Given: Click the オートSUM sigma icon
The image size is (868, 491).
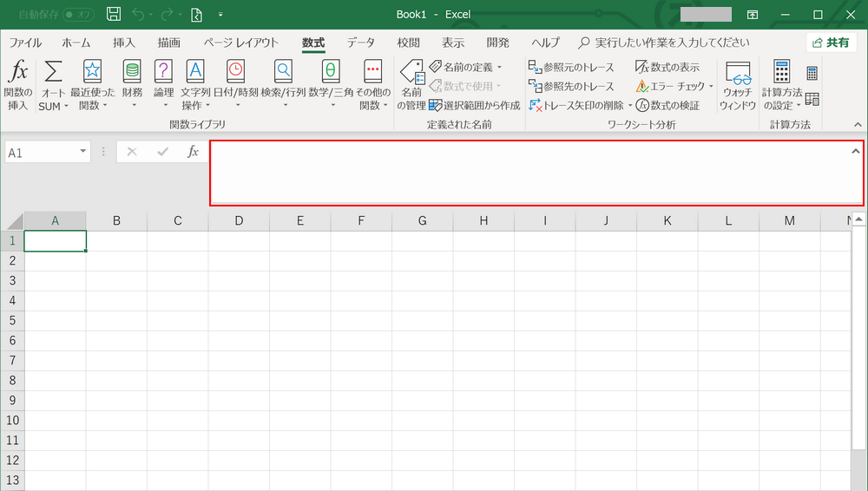Looking at the screenshot, I should coord(53,73).
